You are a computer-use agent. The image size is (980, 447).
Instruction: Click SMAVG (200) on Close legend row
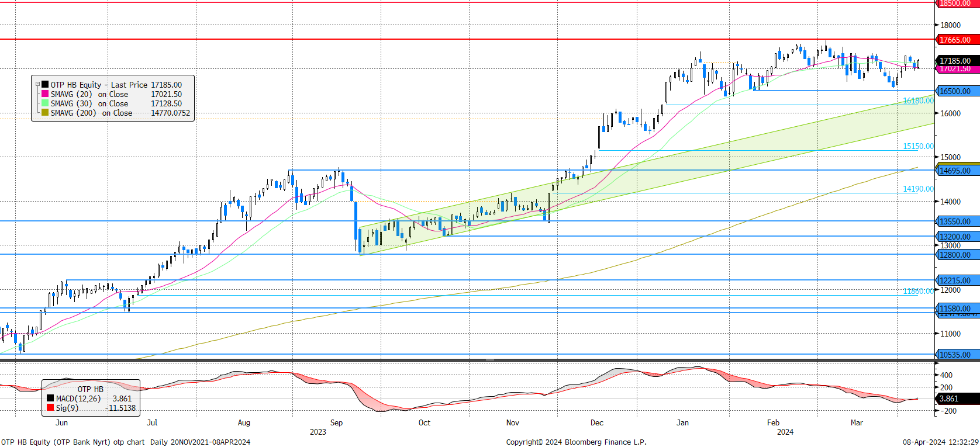tap(116, 113)
